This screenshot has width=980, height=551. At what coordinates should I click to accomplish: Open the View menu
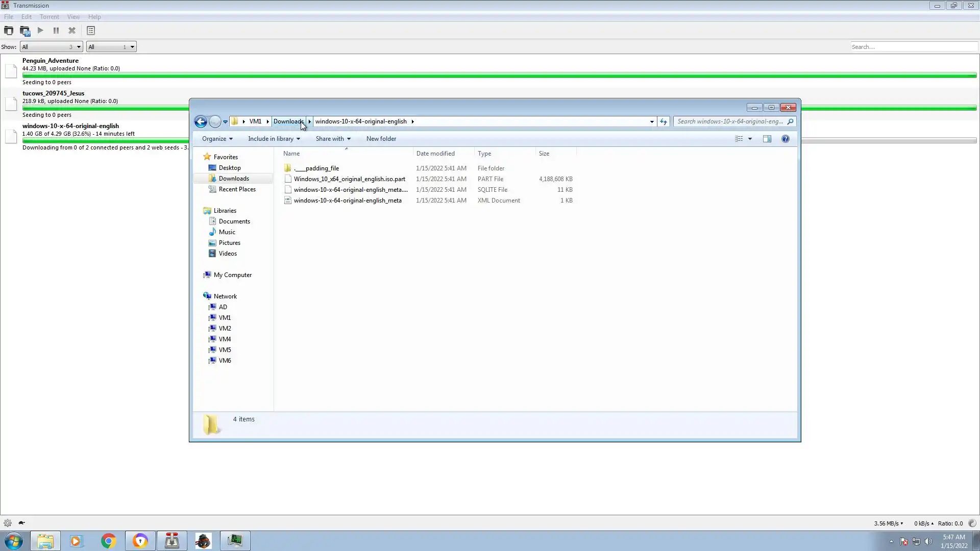(x=73, y=17)
